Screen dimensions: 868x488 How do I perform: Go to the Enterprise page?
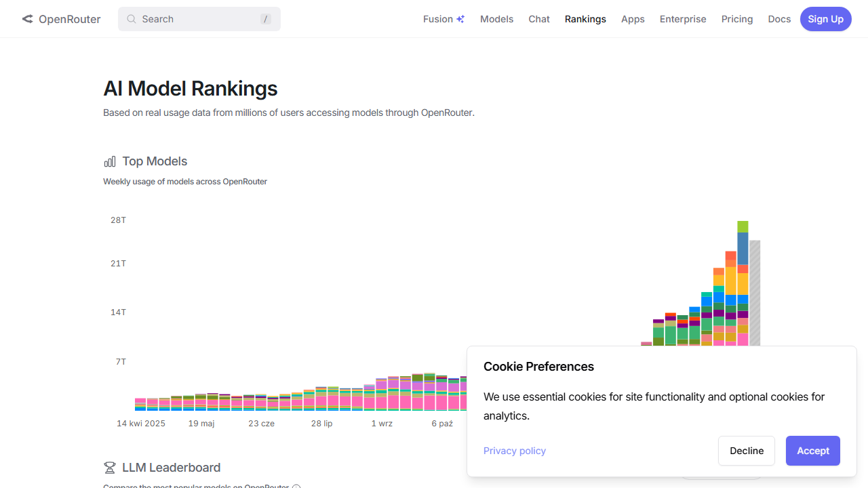[x=683, y=19]
